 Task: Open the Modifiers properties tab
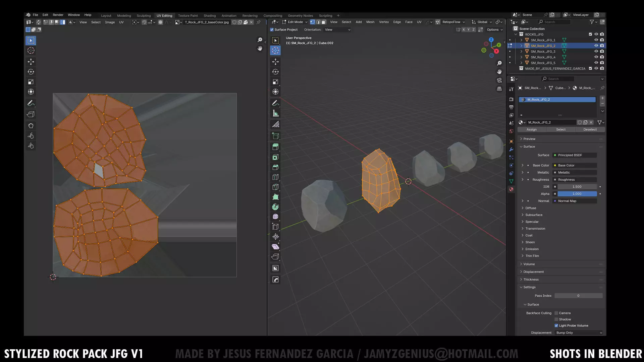[x=511, y=149]
